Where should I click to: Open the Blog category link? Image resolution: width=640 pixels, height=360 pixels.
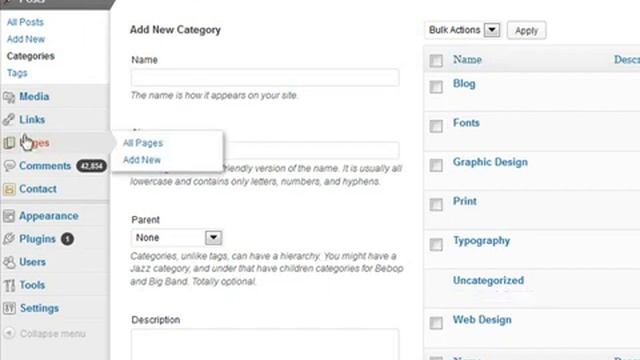(464, 84)
